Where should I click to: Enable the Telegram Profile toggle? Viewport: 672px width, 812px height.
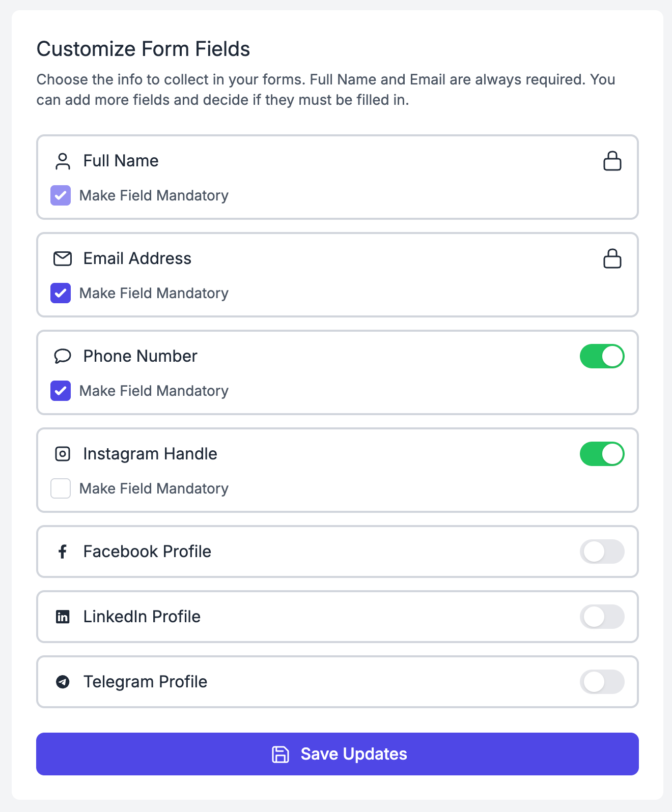(x=602, y=682)
